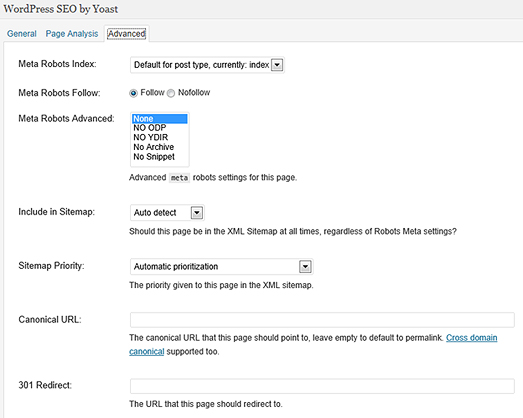Click the Sitemap Priority label
The image size is (523, 418).
pyautogui.click(x=51, y=266)
